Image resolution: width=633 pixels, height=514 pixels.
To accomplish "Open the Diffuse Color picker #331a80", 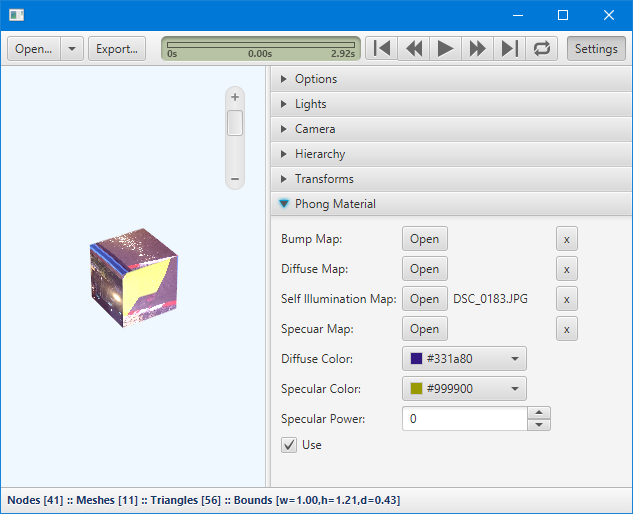I will point(464,359).
